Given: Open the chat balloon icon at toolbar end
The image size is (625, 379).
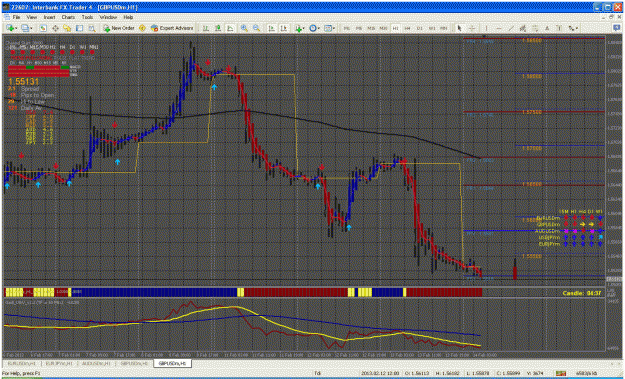Looking at the screenshot, I should [616, 28].
